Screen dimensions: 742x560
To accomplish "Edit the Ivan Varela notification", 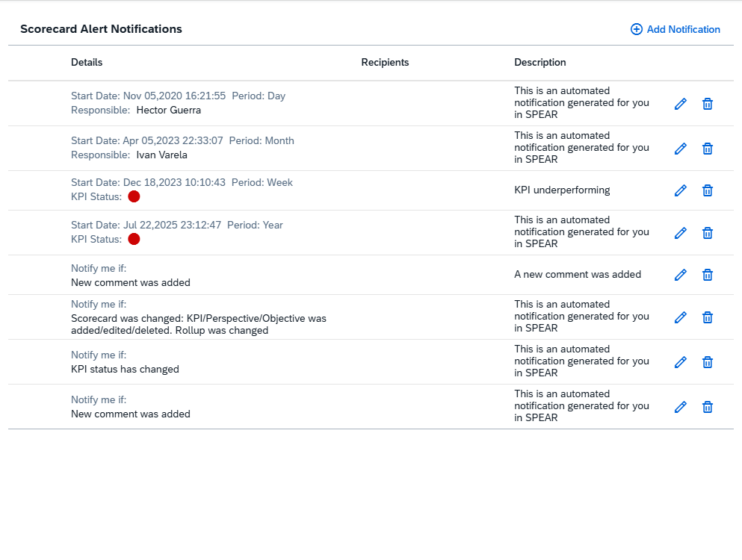I will [680, 149].
